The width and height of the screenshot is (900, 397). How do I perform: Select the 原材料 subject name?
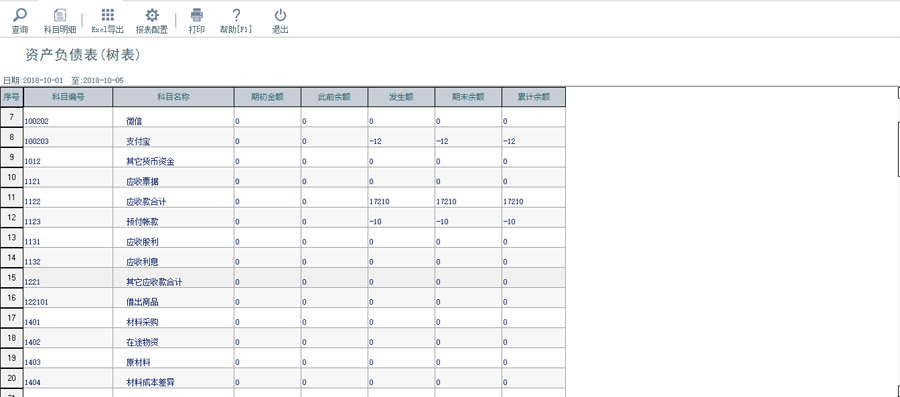[x=138, y=362]
